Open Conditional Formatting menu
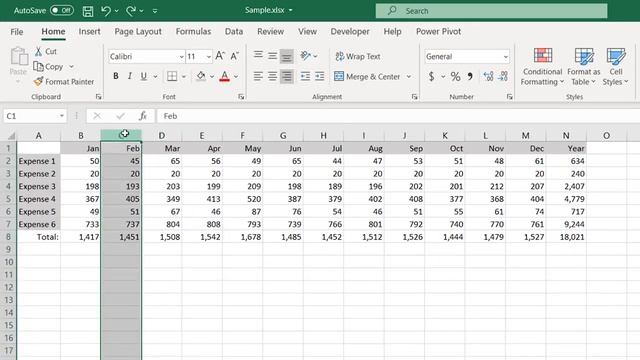The height and width of the screenshot is (360, 640). coord(542,67)
